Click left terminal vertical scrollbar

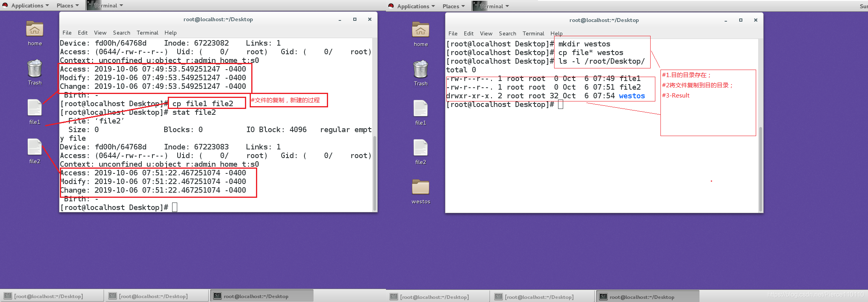pyautogui.click(x=375, y=173)
